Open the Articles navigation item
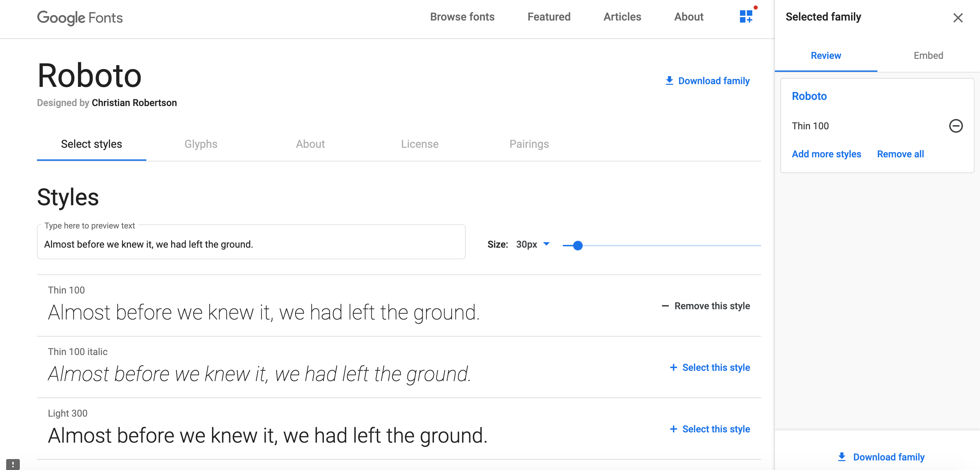The height and width of the screenshot is (470, 980). click(x=622, y=17)
